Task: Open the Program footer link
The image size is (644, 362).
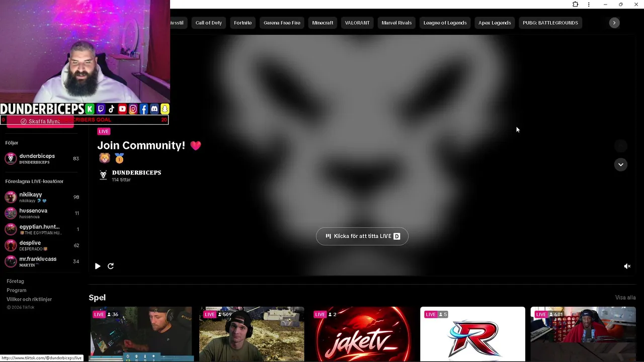Action: click(x=17, y=290)
